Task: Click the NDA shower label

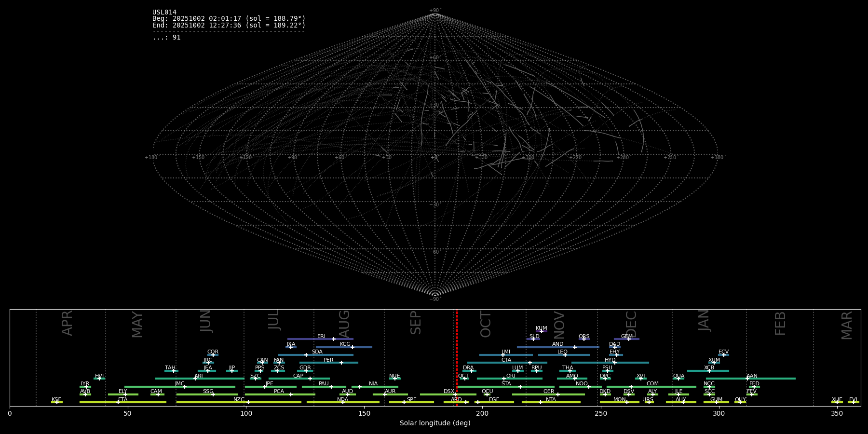Action: 342,400
